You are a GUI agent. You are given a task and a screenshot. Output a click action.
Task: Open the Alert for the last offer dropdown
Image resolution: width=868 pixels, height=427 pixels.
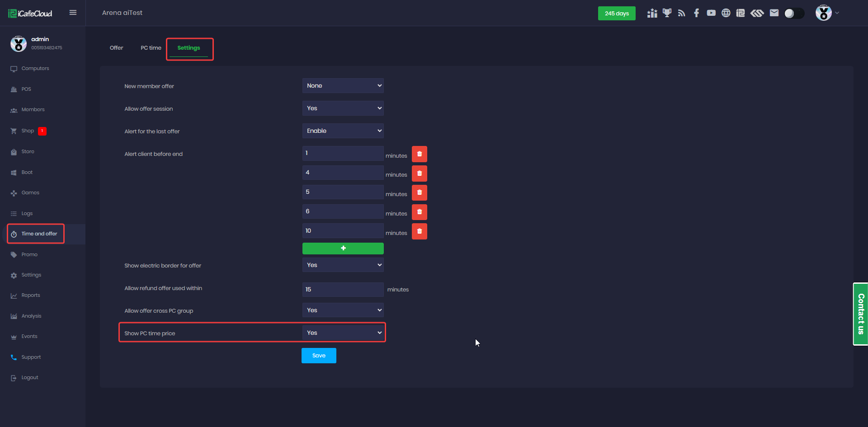tap(343, 131)
